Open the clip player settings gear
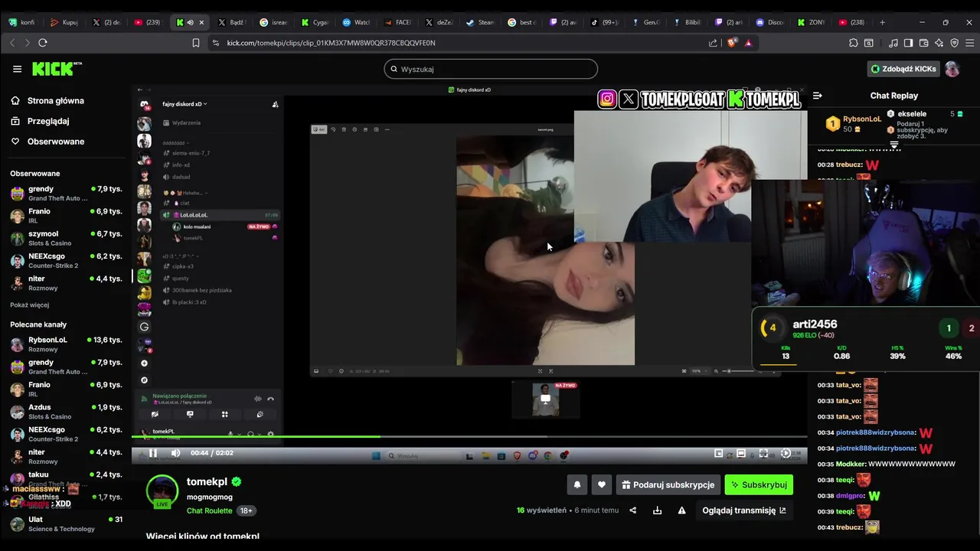Viewport: 980px width, 551px height. click(786, 454)
